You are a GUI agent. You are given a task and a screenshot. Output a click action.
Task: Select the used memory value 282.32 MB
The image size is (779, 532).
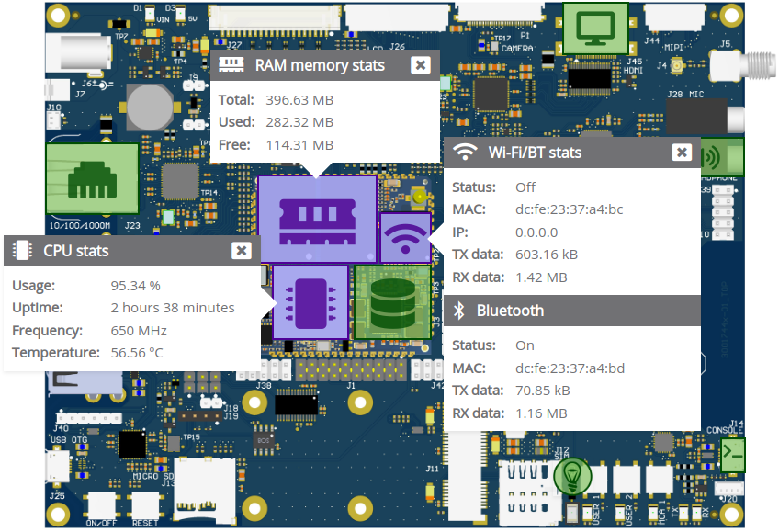tap(299, 122)
